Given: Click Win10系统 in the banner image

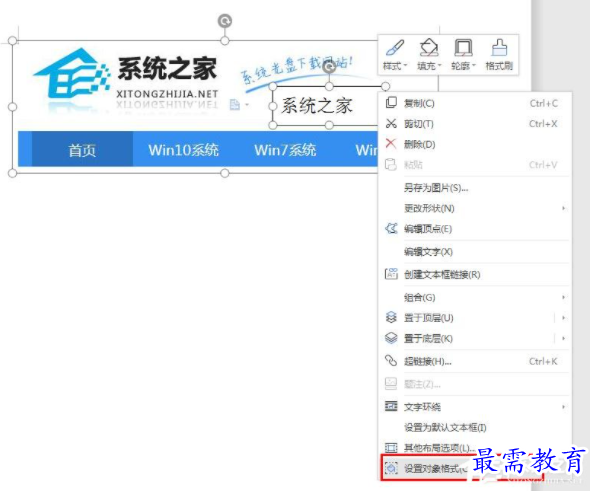Looking at the screenshot, I should [x=183, y=150].
